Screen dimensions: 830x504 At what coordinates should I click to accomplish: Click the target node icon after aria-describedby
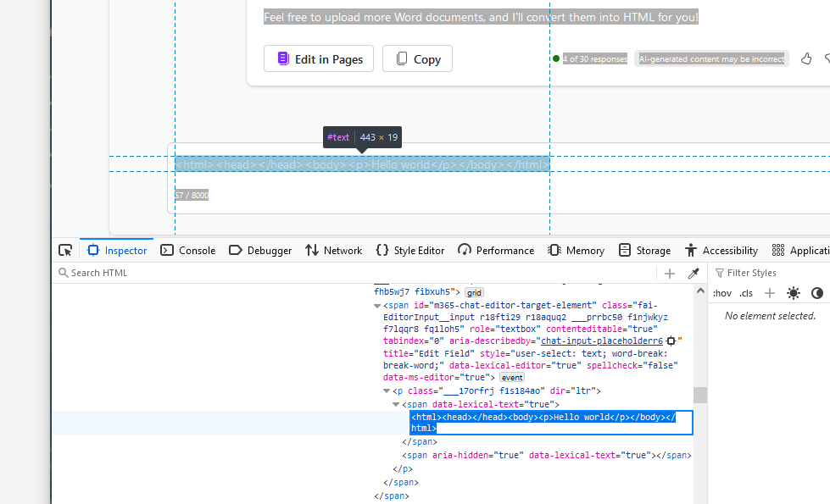(x=671, y=341)
